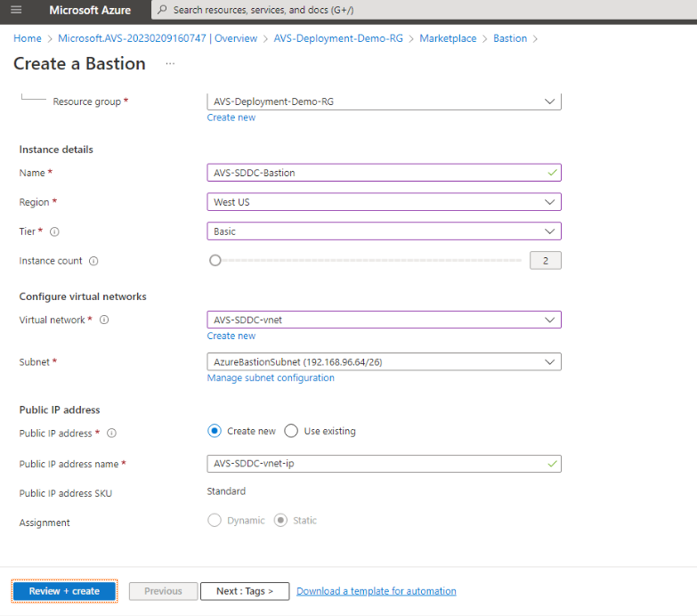Go to Home breadcrumb
Image resolution: width=697 pixels, height=616 pixels.
tap(28, 38)
